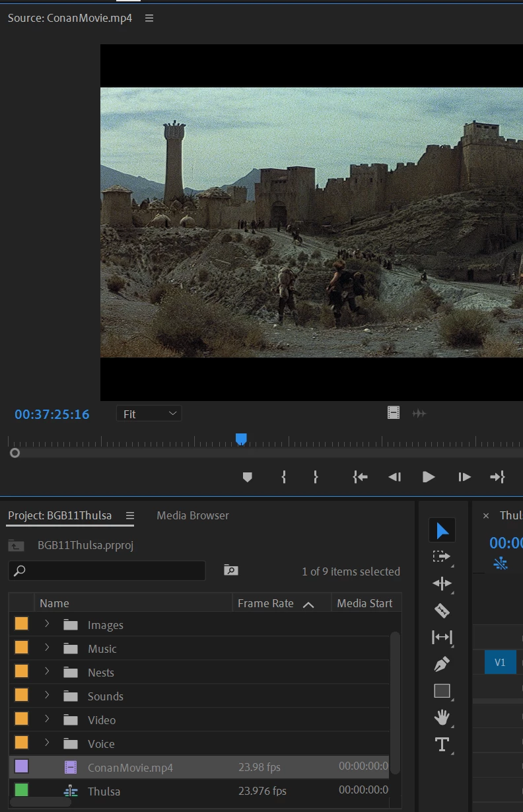Click the Frame Rate column header

(265, 603)
